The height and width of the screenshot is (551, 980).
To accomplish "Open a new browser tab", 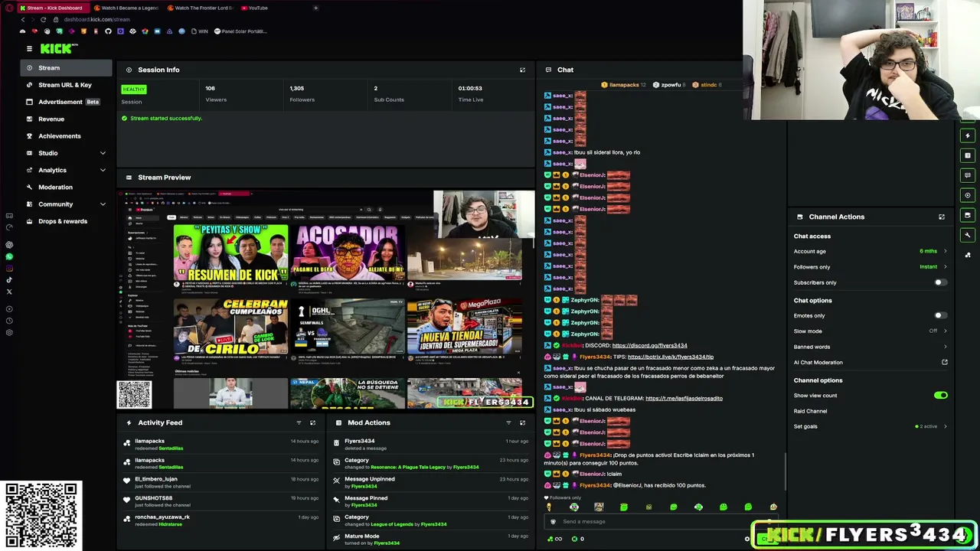I will 316,8.
